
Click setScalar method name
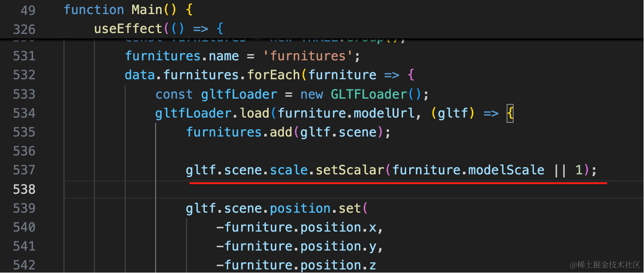click(x=350, y=170)
